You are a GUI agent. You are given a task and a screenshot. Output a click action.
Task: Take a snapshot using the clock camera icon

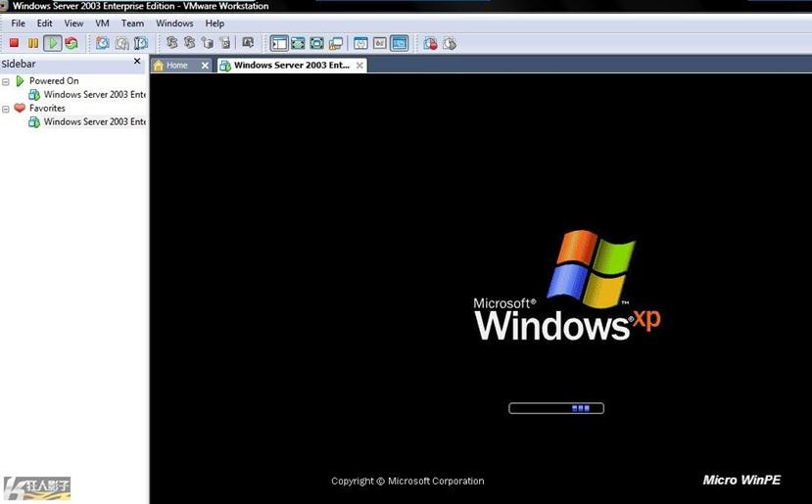[103, 43]
